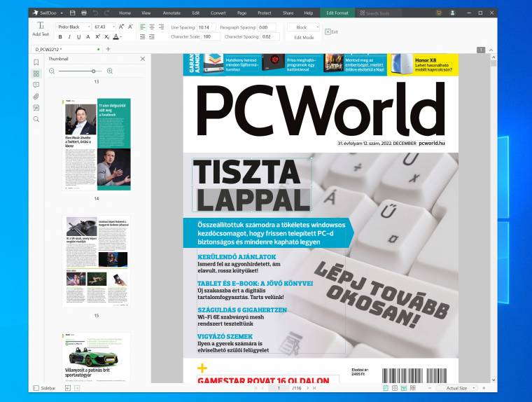Open the Search panel magnifier icon
Viewport: 532px width, 402px height.
pos(36,119)
